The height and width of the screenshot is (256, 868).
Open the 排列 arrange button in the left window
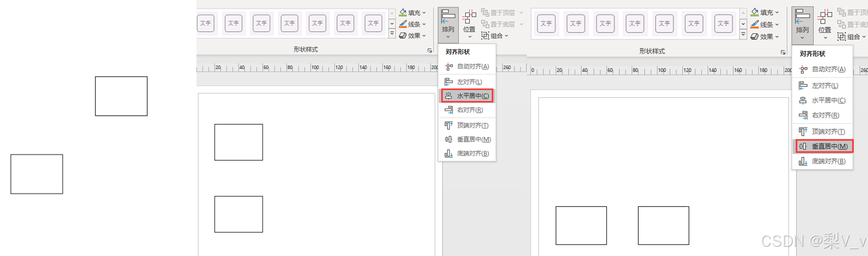448,25
